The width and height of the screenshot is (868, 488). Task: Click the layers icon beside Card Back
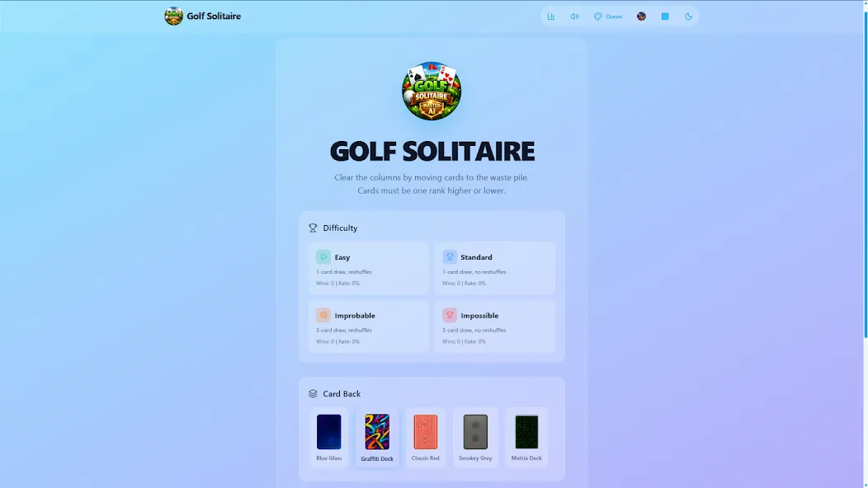point(313,393)
